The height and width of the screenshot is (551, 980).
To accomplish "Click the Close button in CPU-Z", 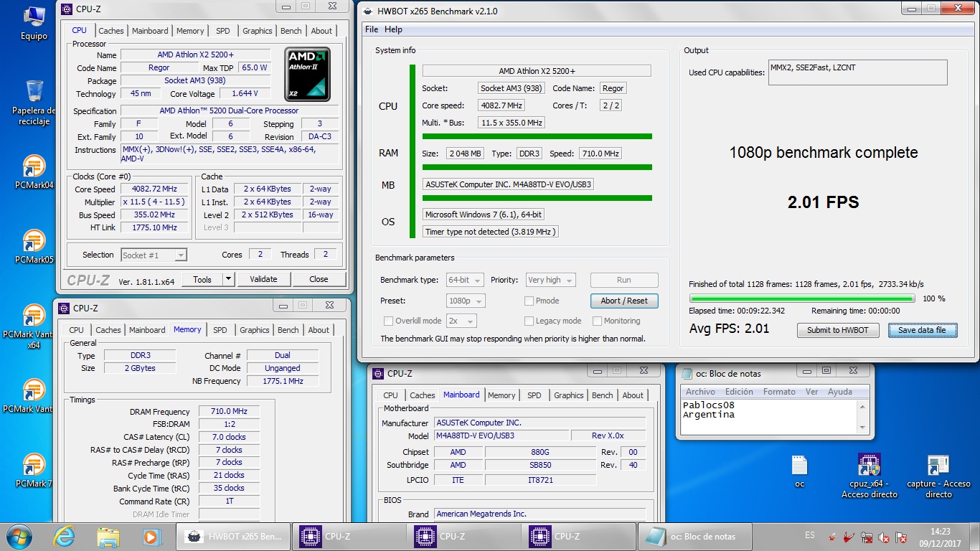I will 319,279.
